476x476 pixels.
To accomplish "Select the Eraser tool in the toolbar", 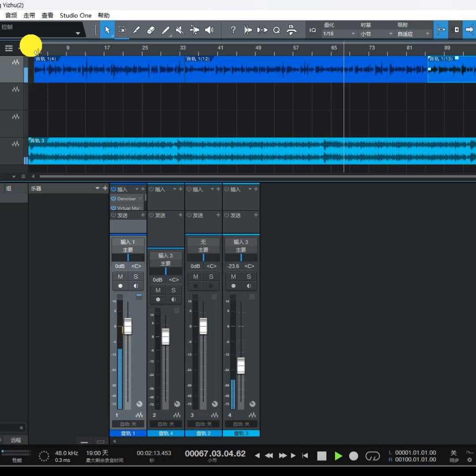I will coord(151,30).
